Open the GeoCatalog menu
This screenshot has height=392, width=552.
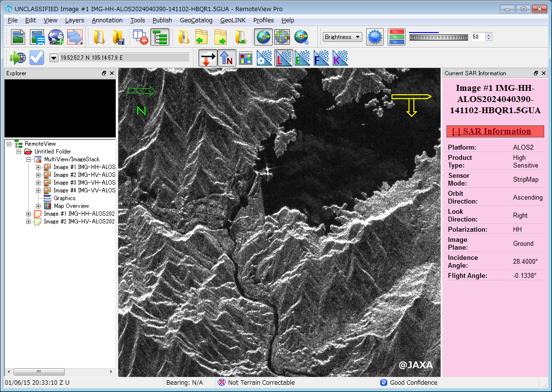[196, 20]
